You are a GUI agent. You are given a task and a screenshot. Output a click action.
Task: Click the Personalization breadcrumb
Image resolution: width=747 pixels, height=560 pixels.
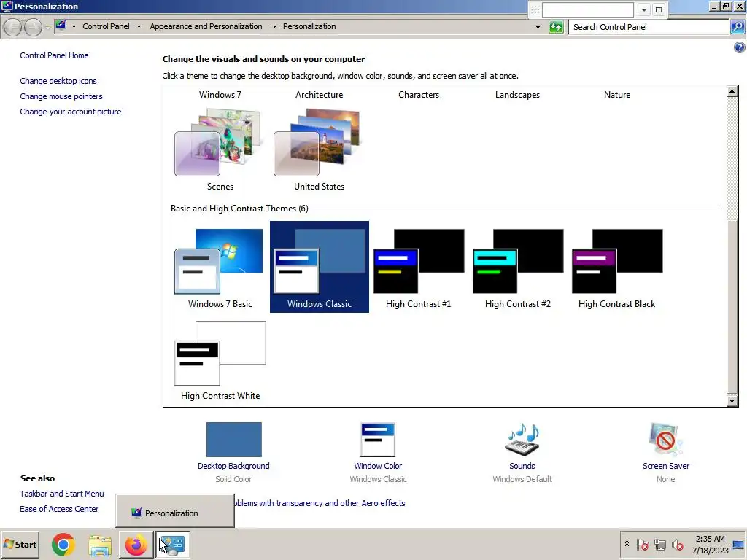click(x=309, y=26)
